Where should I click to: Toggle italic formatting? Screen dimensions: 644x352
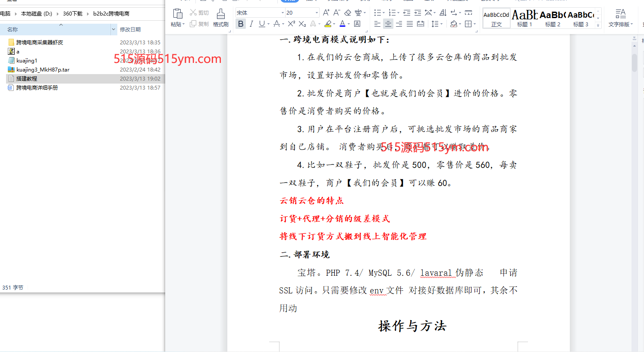pyautogui.click(x=251, y=24)
